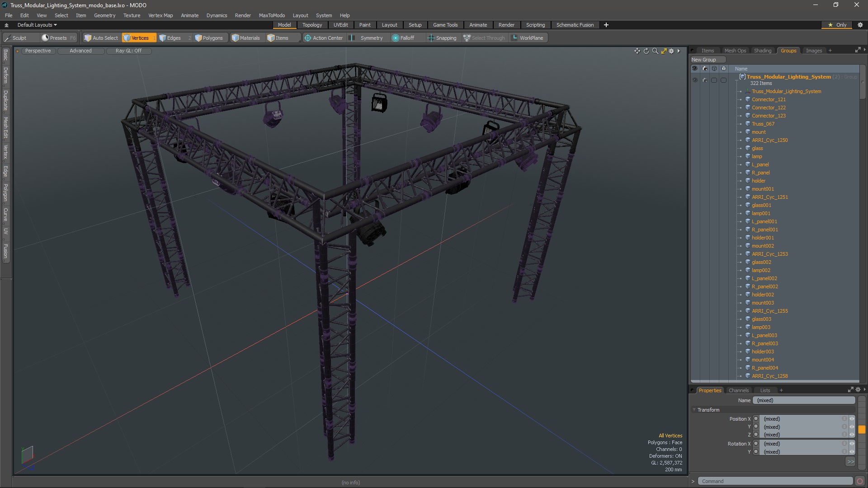This screenshot has height=488, width=868.
Task: Toggle the second checkbox in the group row
Action: pos(724,80)
